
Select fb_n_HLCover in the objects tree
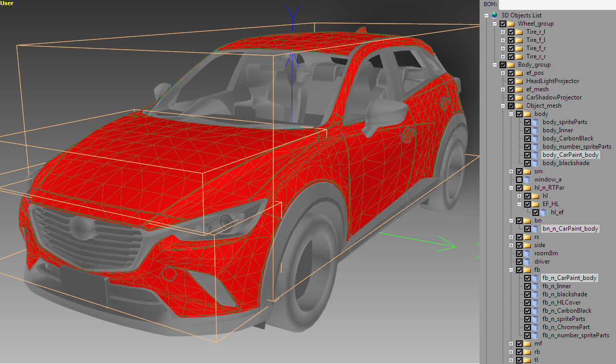(x=562, y=302)
